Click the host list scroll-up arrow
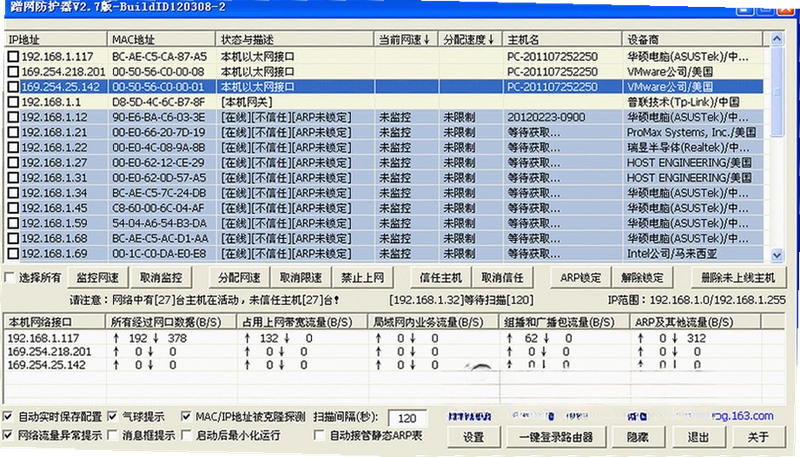Viewport: 800px width, 457px height. coord(777,39)
